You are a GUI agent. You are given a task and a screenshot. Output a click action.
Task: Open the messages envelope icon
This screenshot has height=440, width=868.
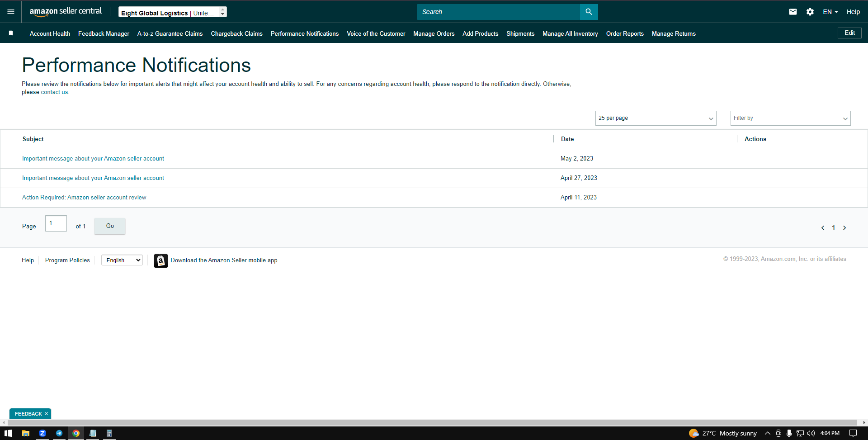point(793,12)
